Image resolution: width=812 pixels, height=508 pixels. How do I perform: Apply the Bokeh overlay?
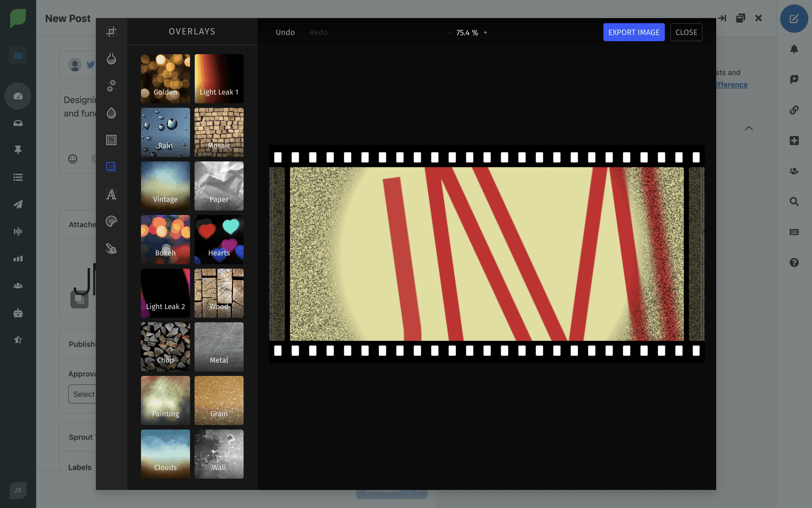[x=165, y=240]
